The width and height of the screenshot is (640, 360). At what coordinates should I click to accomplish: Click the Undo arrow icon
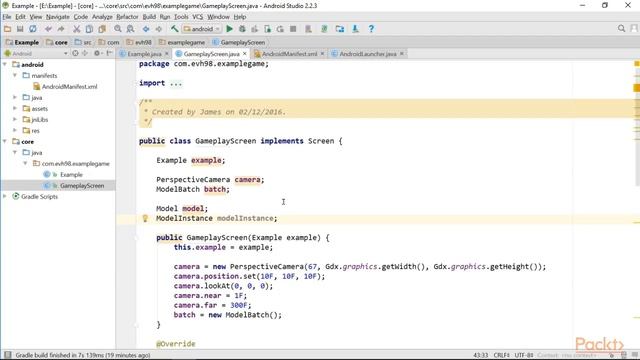pos(49,29)
